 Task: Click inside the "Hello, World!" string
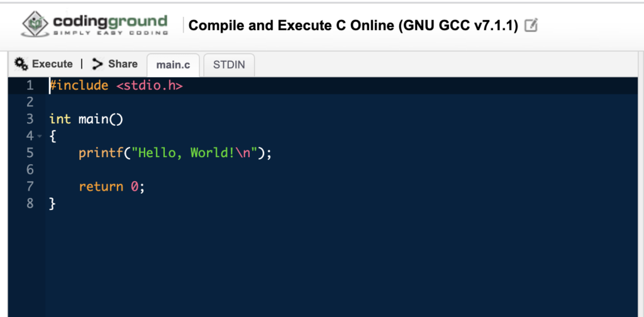pos(189,153)
